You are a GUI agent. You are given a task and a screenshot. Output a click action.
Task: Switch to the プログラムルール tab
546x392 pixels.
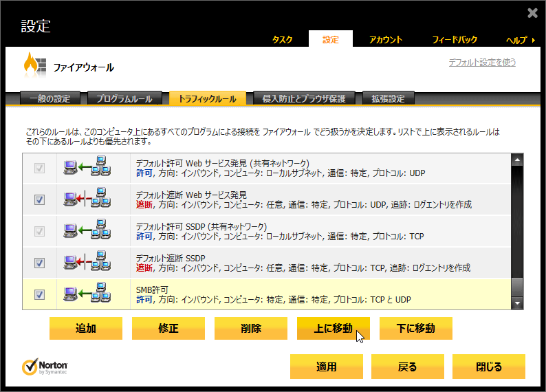[124, 98]
